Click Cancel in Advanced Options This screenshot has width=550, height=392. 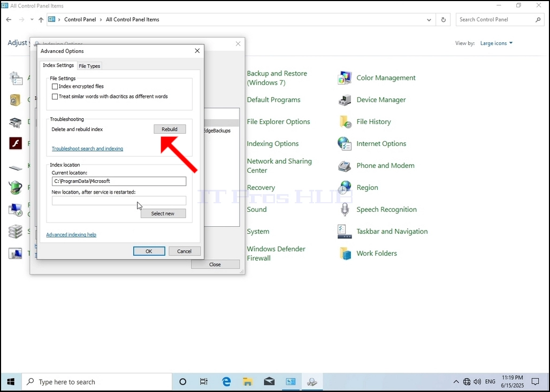point(185,251)
